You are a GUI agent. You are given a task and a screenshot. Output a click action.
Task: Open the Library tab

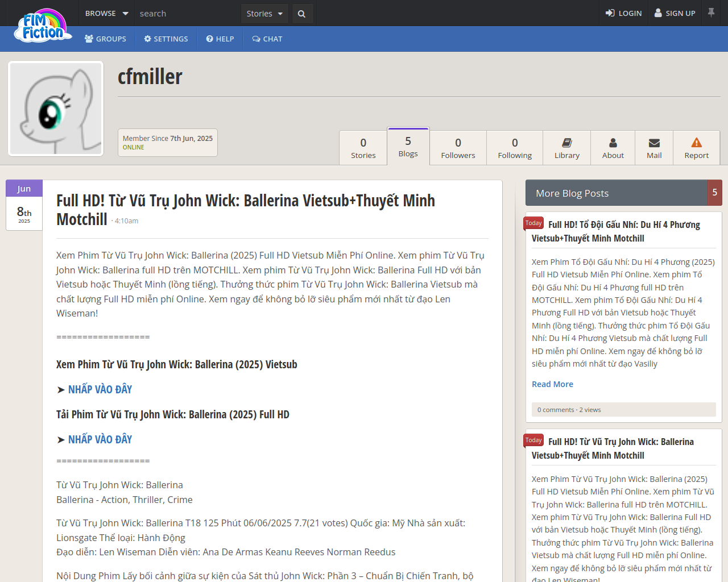(x=567, y=148)
